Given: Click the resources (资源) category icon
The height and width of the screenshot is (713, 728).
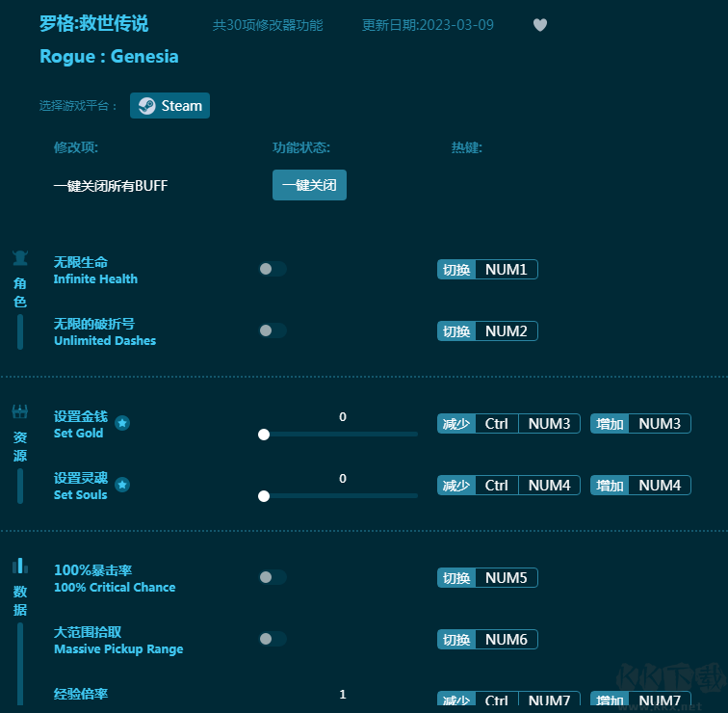Looking at the screenshot, I should coord(20,412).
